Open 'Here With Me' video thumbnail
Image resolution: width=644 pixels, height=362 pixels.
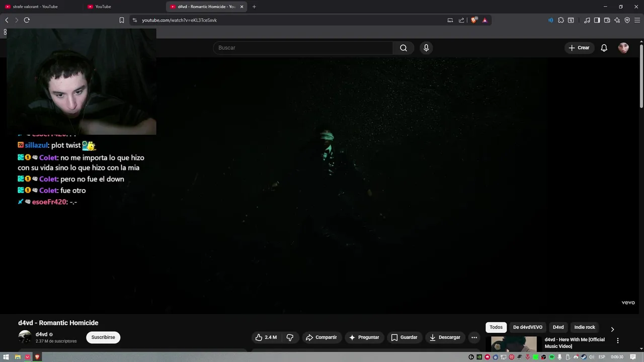514,344
